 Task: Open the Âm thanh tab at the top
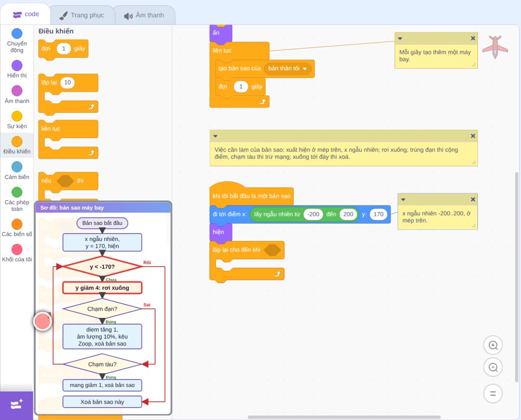(x=144, y=15)
